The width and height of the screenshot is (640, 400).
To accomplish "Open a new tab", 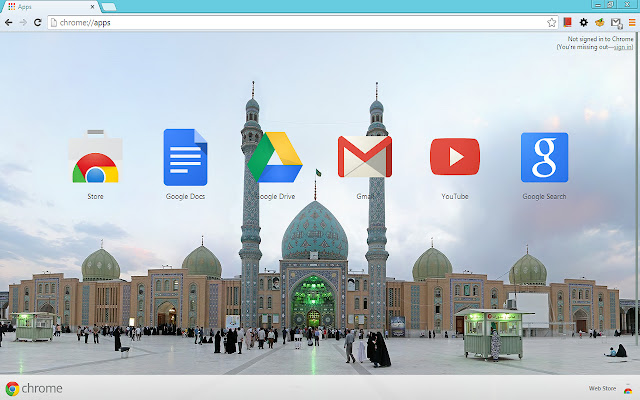I will (x=108, y=6).
